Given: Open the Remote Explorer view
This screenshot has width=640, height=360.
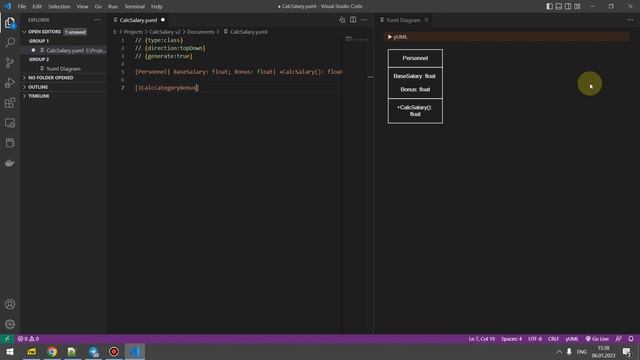Looking at the screenshot, I should [x=10, y=123].
